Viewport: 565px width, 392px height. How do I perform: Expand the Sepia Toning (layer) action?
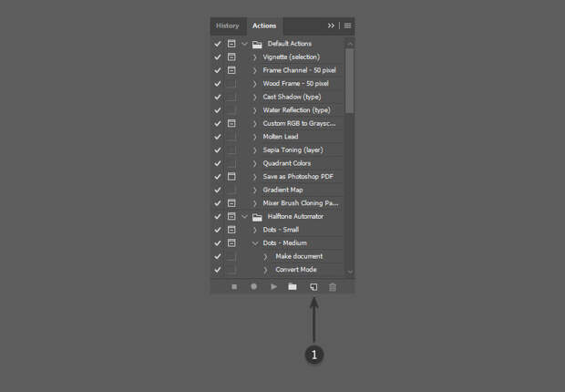255,150
